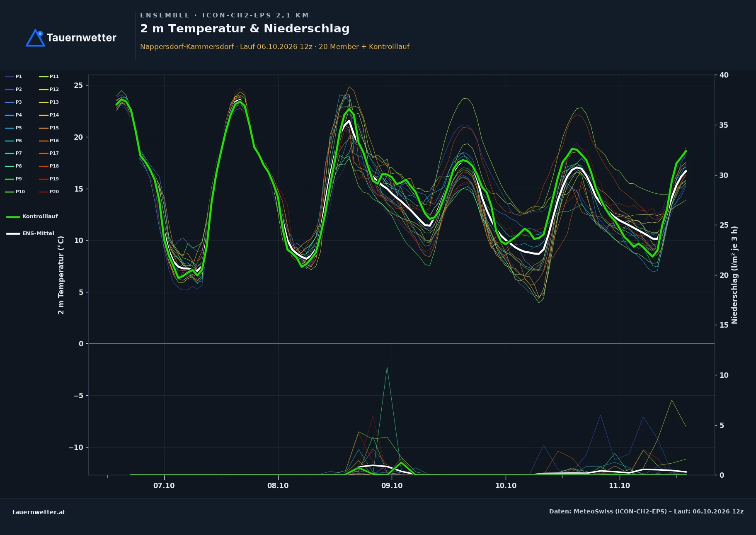Select the P14 legend entry

tap(49, 115)
